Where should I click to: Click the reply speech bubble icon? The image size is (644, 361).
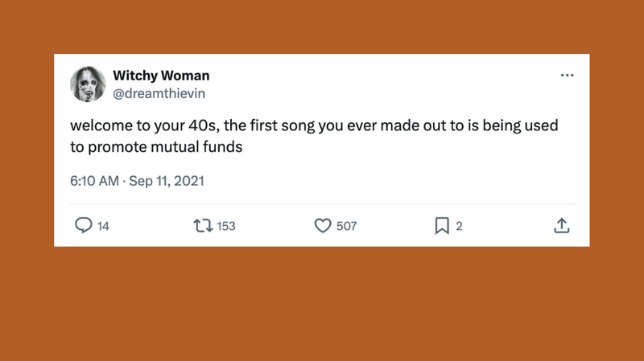coord(84,226)
